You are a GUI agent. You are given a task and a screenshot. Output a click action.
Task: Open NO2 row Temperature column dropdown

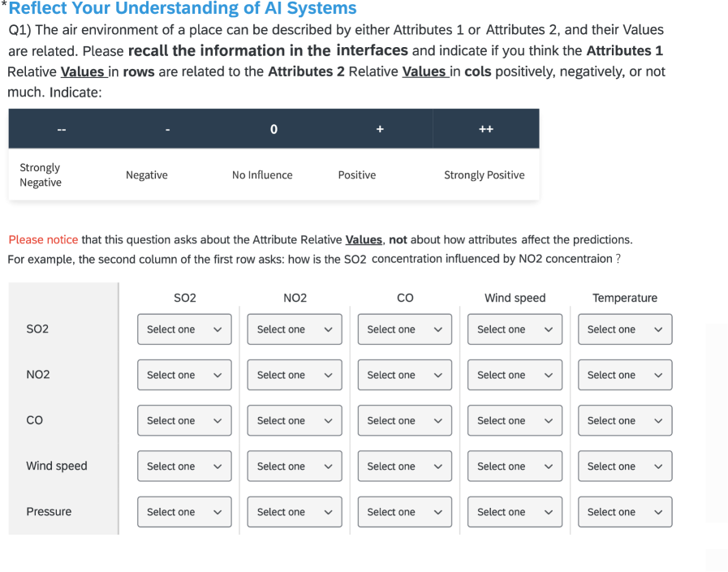click(x=625, y=375)
